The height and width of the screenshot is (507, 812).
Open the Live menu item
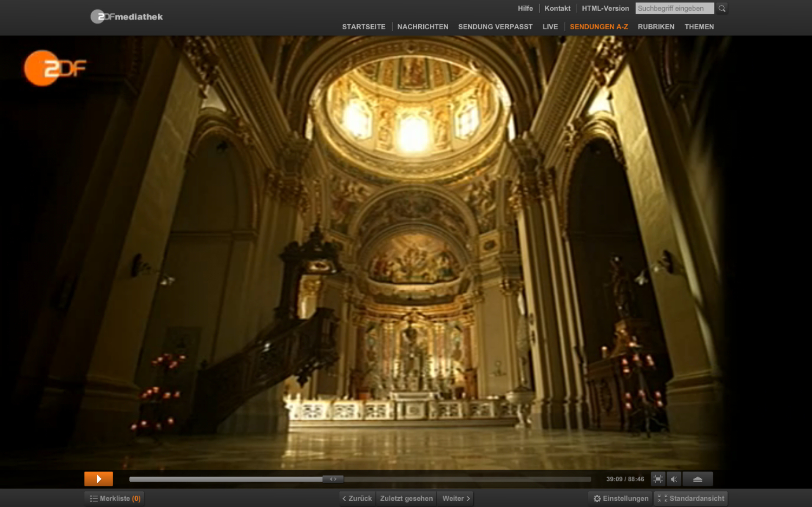[550, 27]
